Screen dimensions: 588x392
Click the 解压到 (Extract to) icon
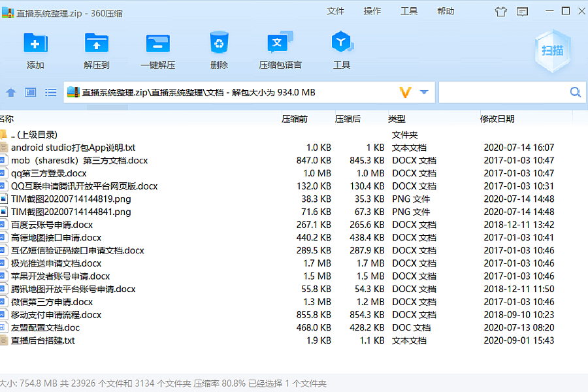pos(97,43)
